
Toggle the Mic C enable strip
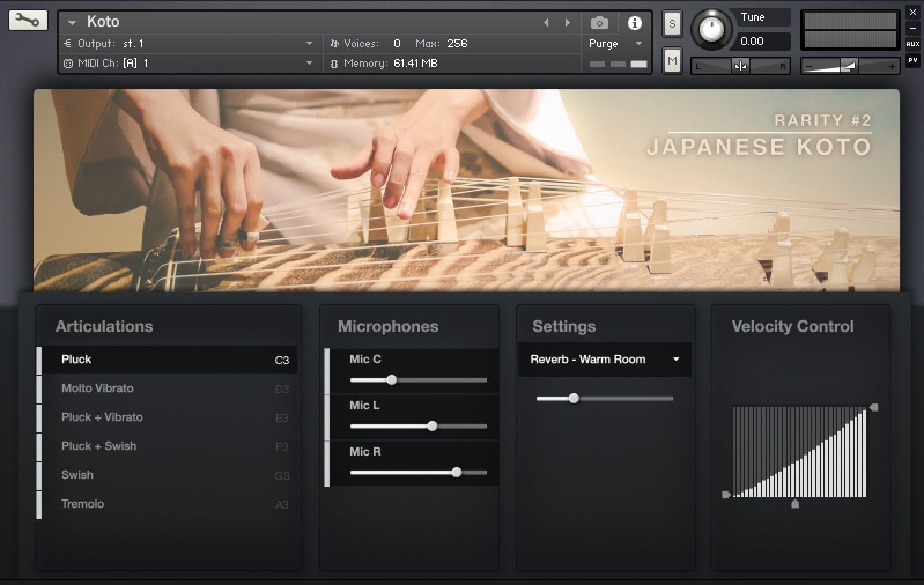click(x=327, y=371)
